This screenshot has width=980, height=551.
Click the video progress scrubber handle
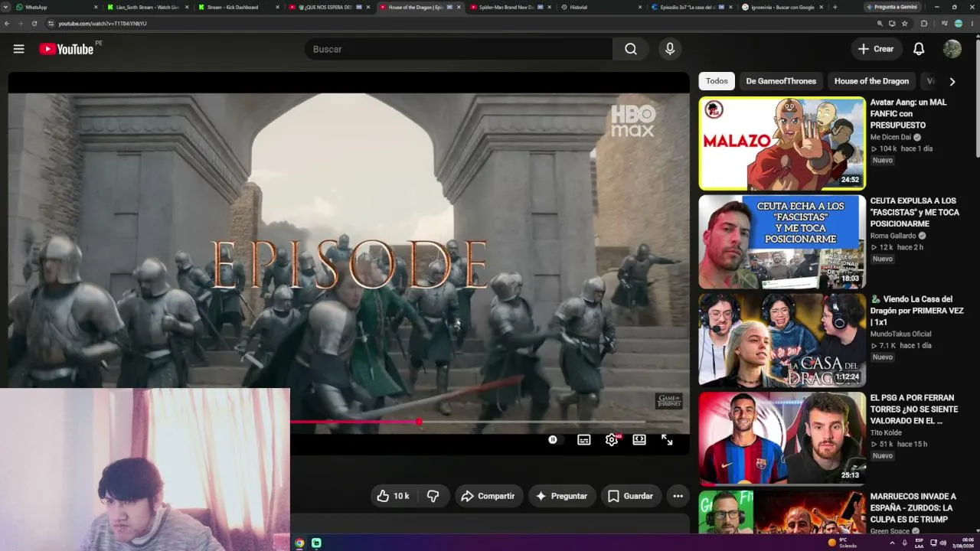[x=420, y=422]
